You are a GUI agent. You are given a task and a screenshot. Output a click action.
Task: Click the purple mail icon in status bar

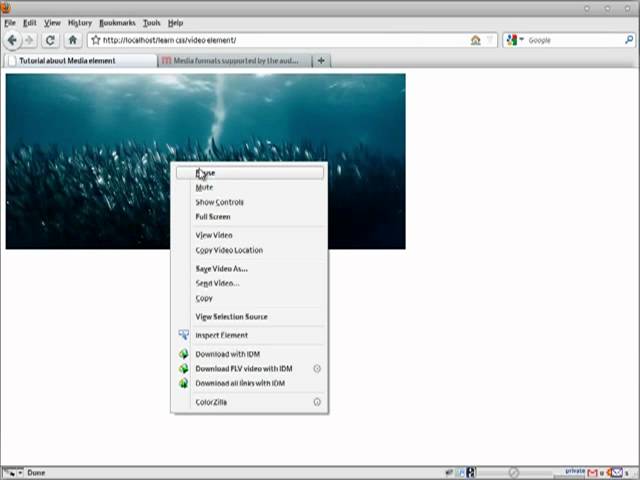617,473
